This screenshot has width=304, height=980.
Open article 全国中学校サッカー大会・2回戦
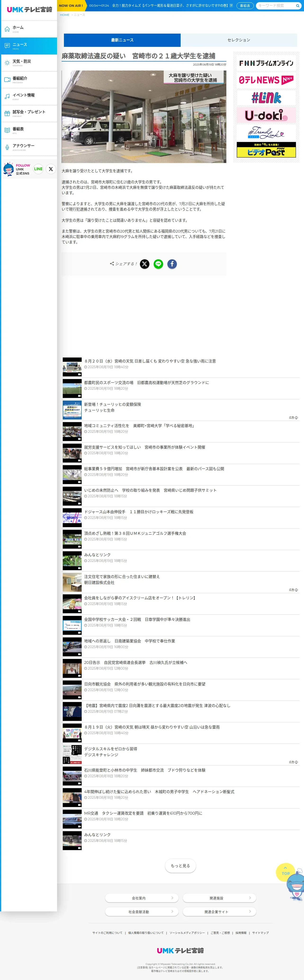pyautogui.click(x=137, y=619)
